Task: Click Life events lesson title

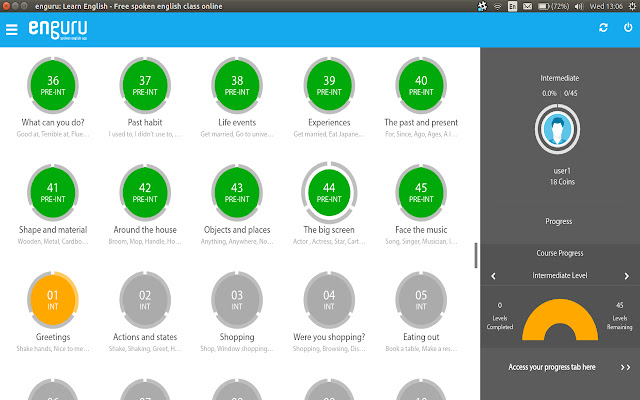Action: point(237,122)
